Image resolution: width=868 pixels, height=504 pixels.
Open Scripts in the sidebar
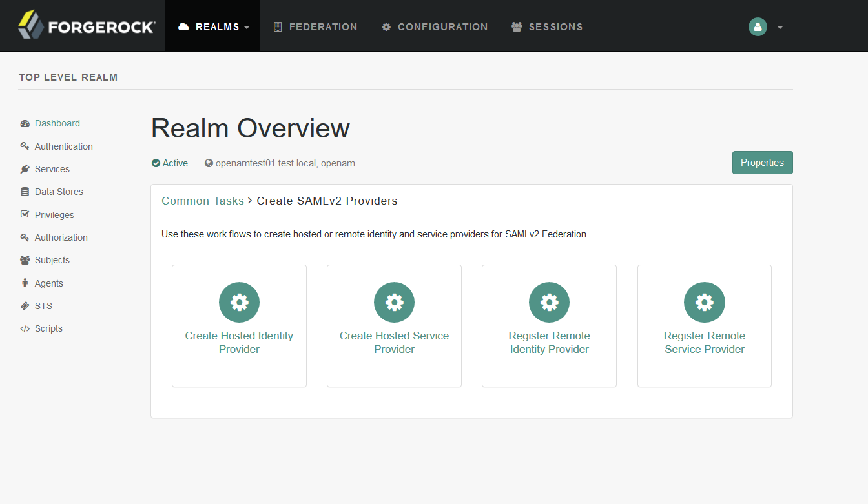pyautogui.click(x=48, y=328)
